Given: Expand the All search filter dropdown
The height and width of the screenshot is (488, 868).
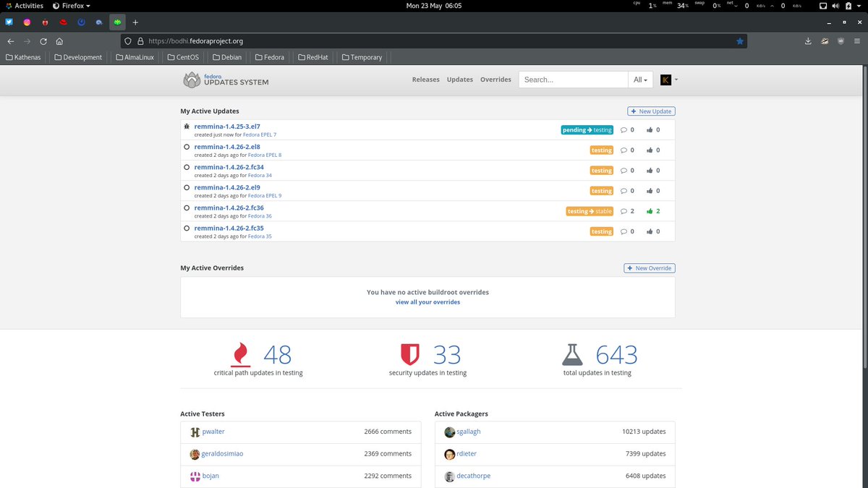Looking at the screenshot, I should point(640,80).
